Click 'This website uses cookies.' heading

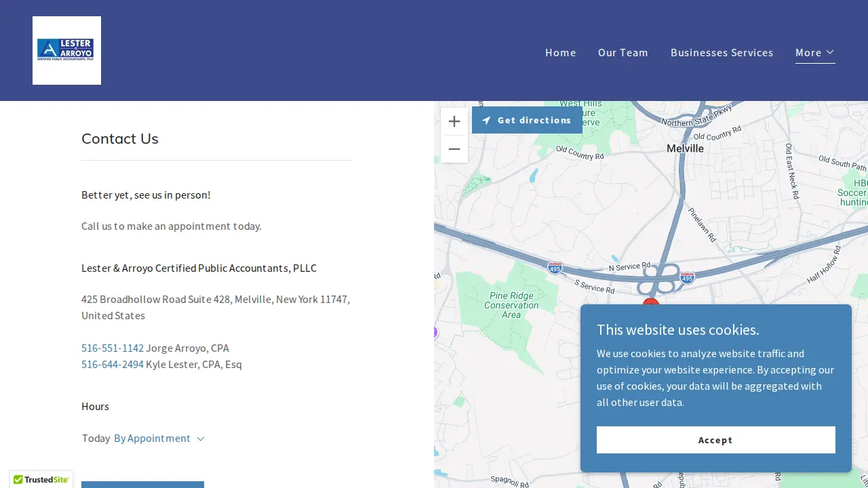click(x=678, y=329)
